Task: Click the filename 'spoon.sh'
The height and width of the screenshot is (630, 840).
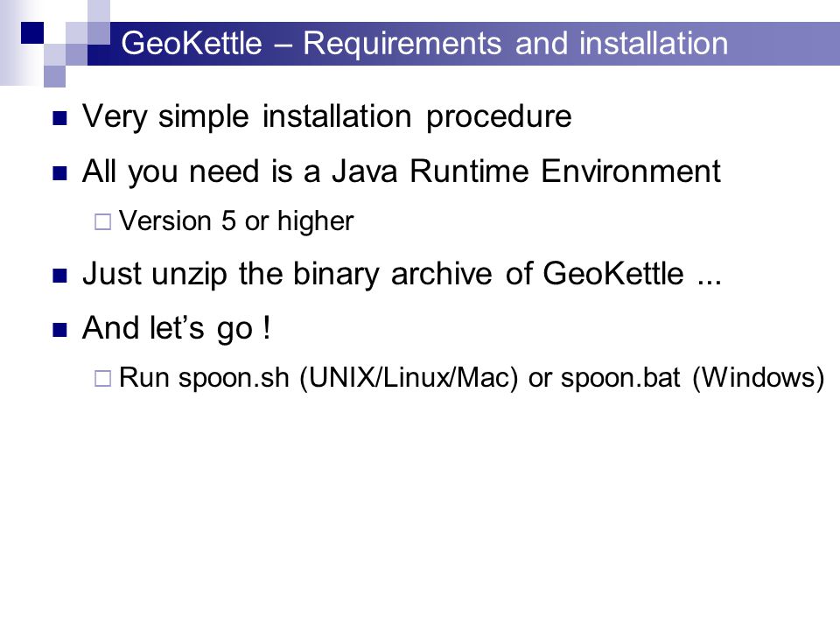Action: coord(234,378)
